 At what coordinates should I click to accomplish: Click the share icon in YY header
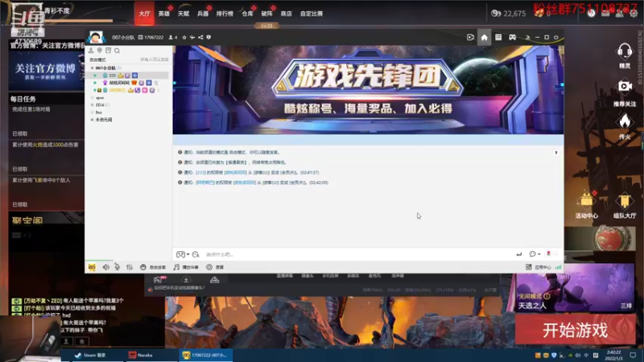pyautogui.click(x=200, y=37)
